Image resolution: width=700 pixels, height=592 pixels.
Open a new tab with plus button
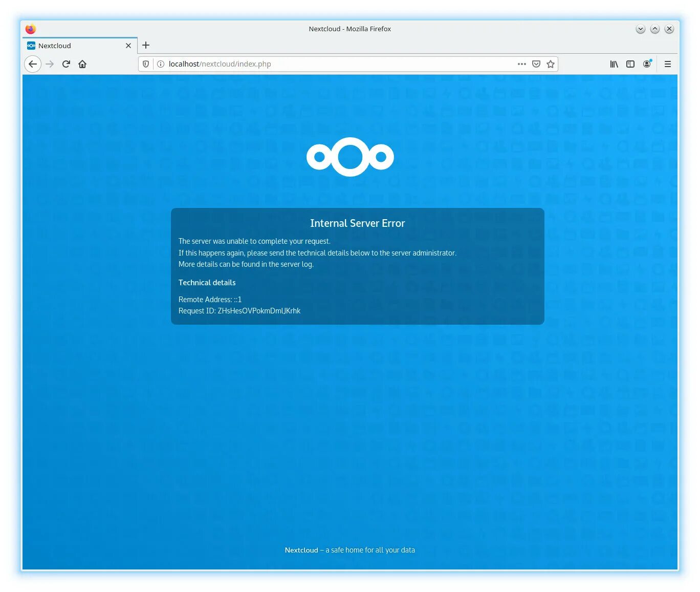(146, 45)
